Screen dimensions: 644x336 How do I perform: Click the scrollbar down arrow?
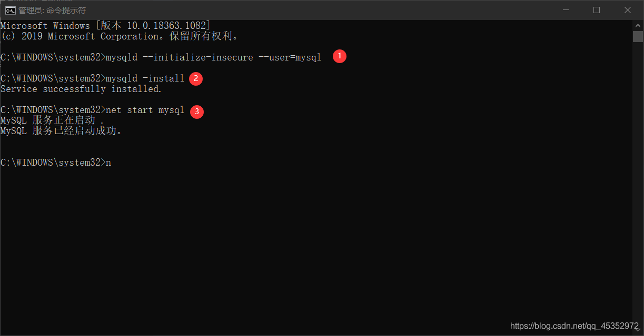coord(638,330)
